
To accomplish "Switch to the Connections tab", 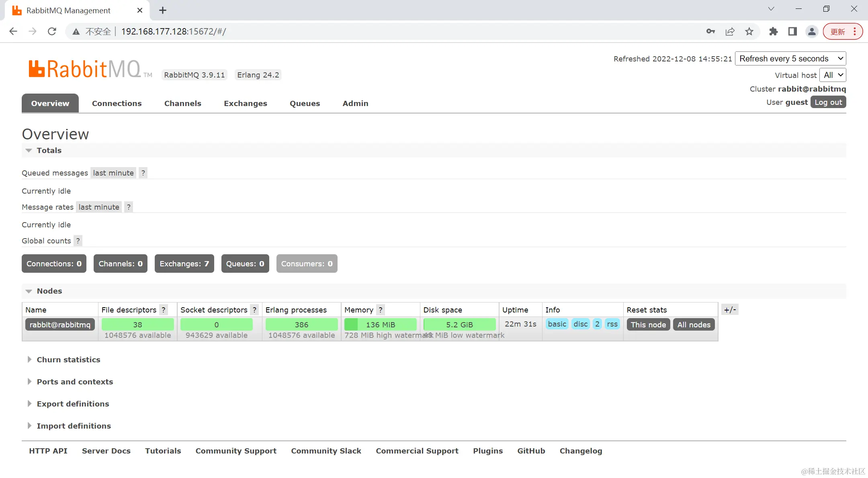I will coord(117,103).
